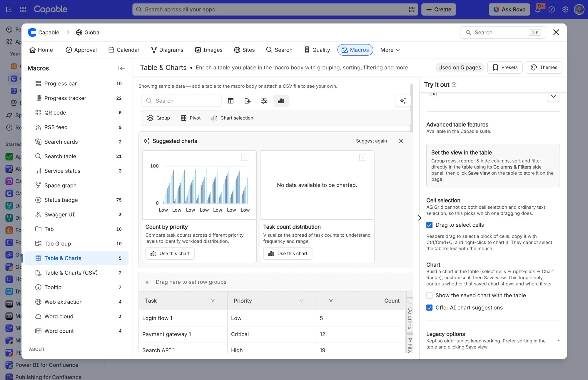
Task: Click the Task column filter icon
Action: [x=213, y=301]
